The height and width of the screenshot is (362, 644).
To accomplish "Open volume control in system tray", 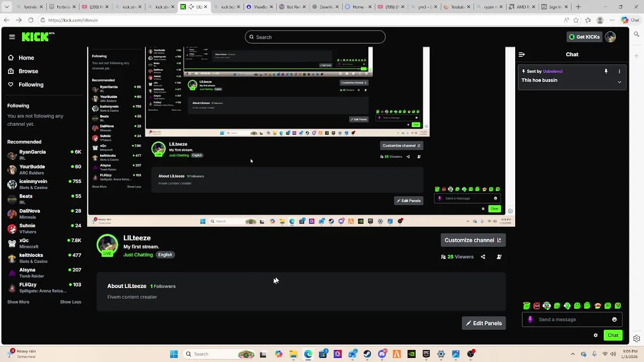I will tap(613, 354).
